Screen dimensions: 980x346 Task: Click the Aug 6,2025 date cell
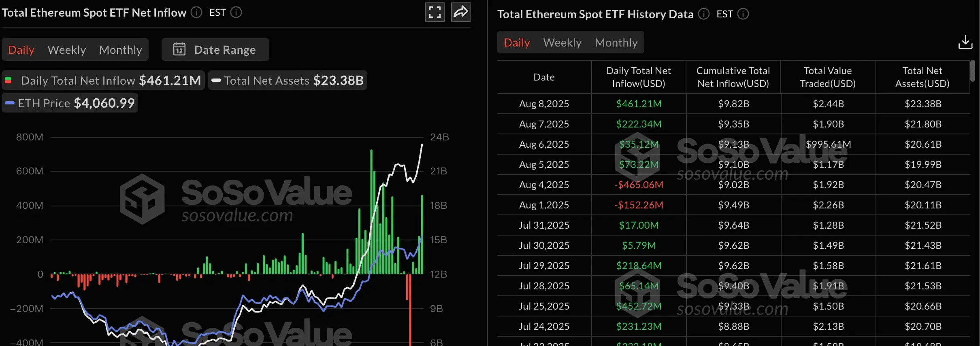(x=544, y=144)
